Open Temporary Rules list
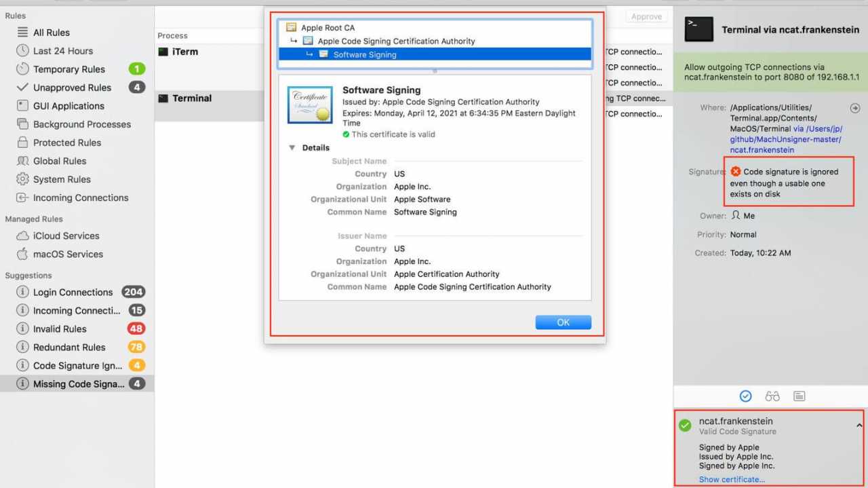This screenshot has height=488, width=868. [x=69, y=69]
